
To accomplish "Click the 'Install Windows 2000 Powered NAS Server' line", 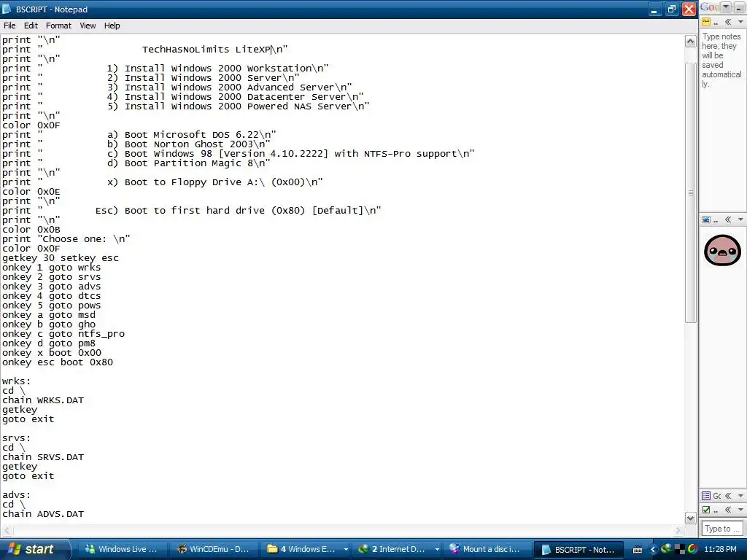I will (x=186, y=106).
